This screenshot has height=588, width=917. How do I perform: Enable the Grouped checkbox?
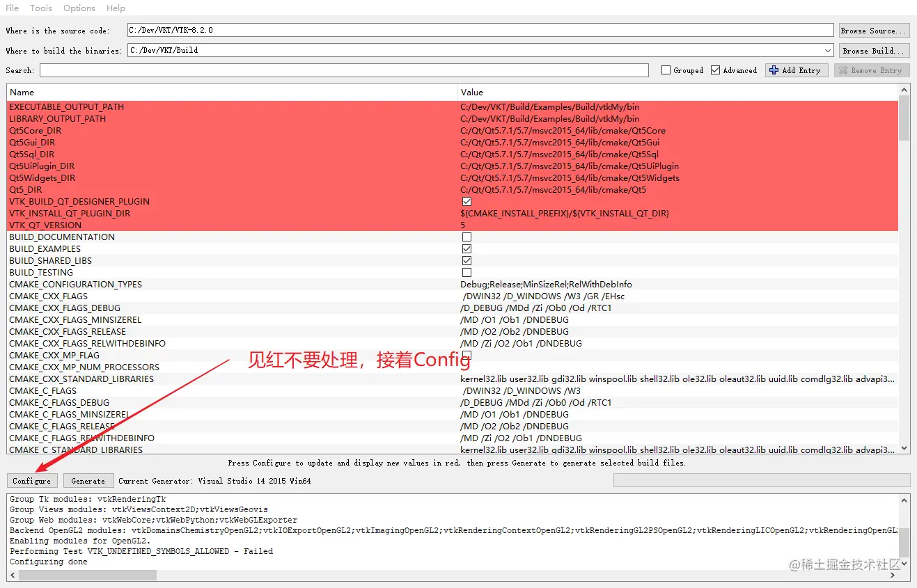[666, 70]
